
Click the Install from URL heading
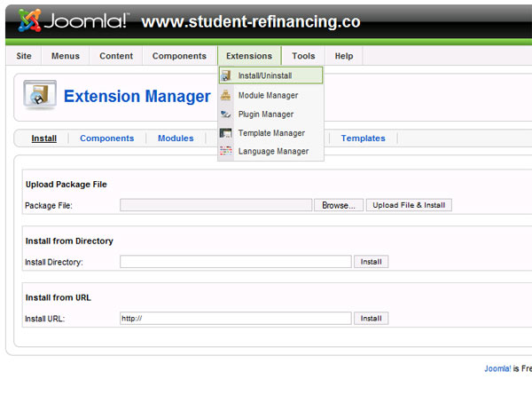pyautogui.click(x=58, y=297)
